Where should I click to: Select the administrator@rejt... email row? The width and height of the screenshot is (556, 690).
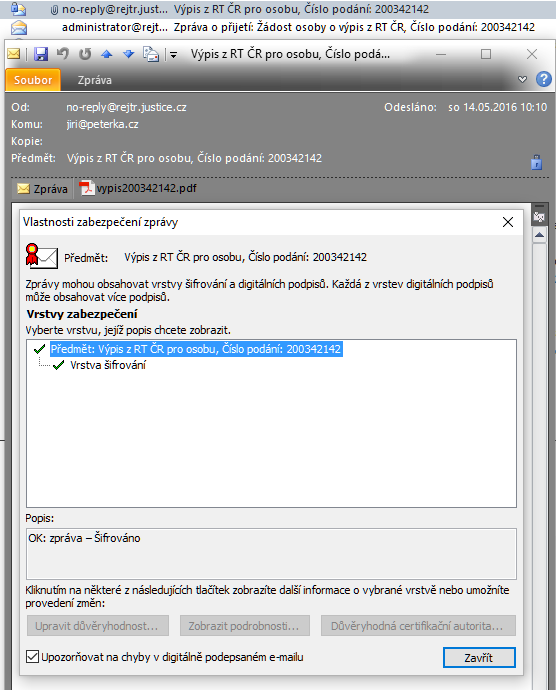[x=278, y=27]
